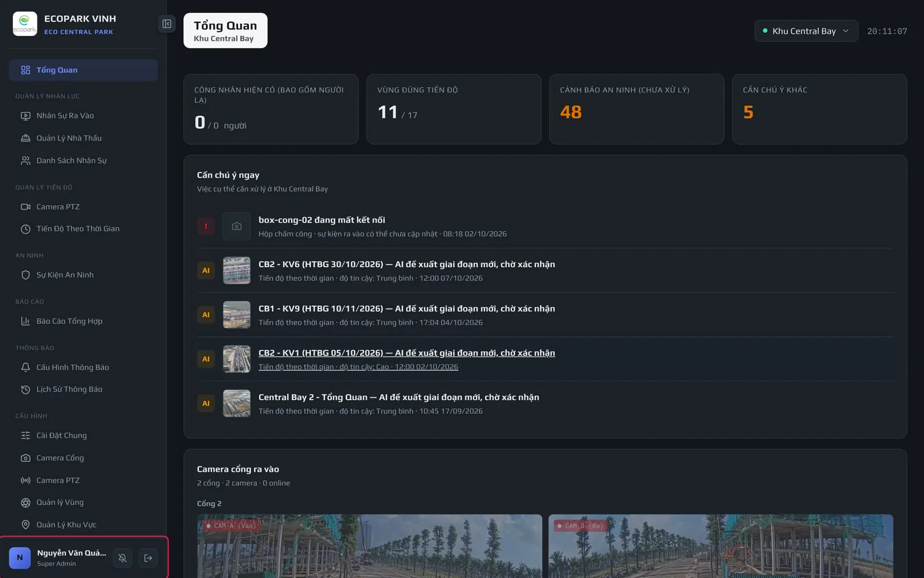Viewport: 924px width, 578px height.
Task: Open CB2 - KV6 AI proposal item
Action: coord(545,271)
